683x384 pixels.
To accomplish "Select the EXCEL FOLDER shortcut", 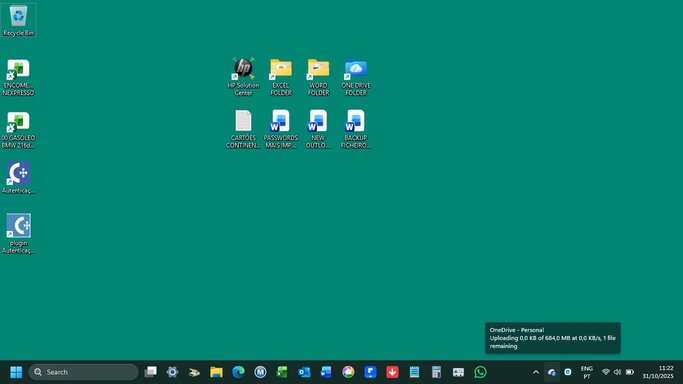I will 281,77.
